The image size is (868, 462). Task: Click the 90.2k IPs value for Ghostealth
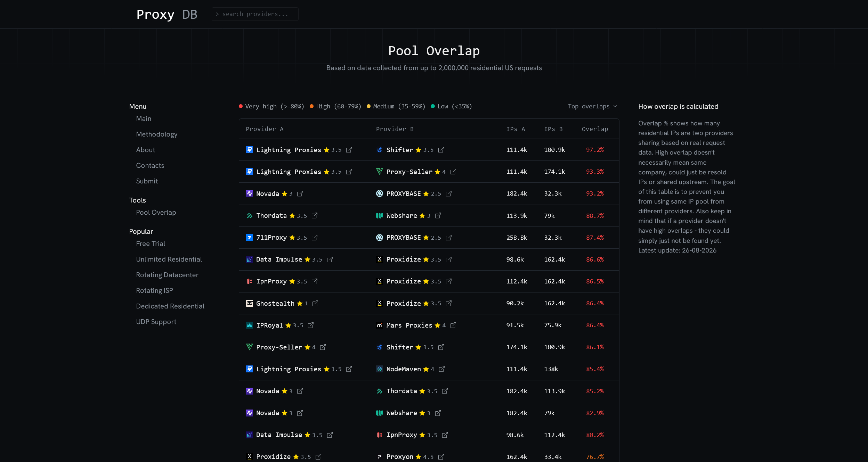point(515,303)
